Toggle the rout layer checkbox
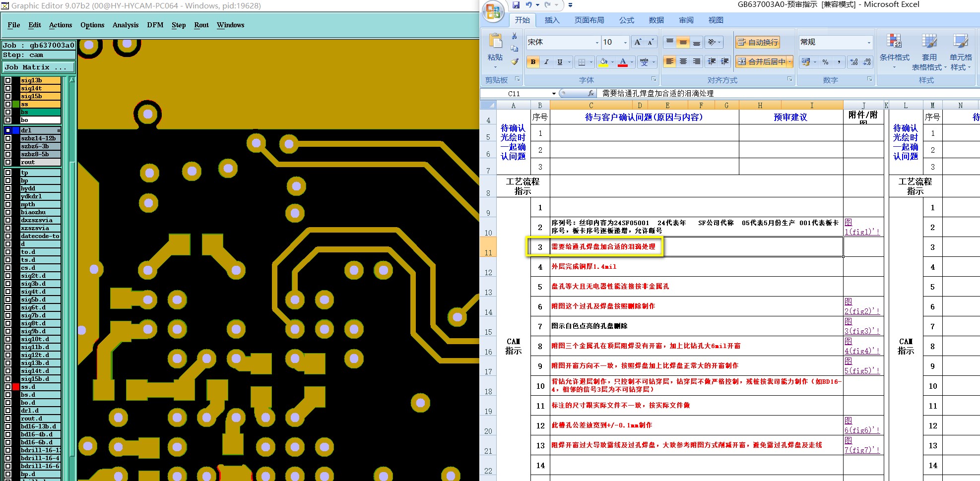The image size is (980, 481). point(8,162)
